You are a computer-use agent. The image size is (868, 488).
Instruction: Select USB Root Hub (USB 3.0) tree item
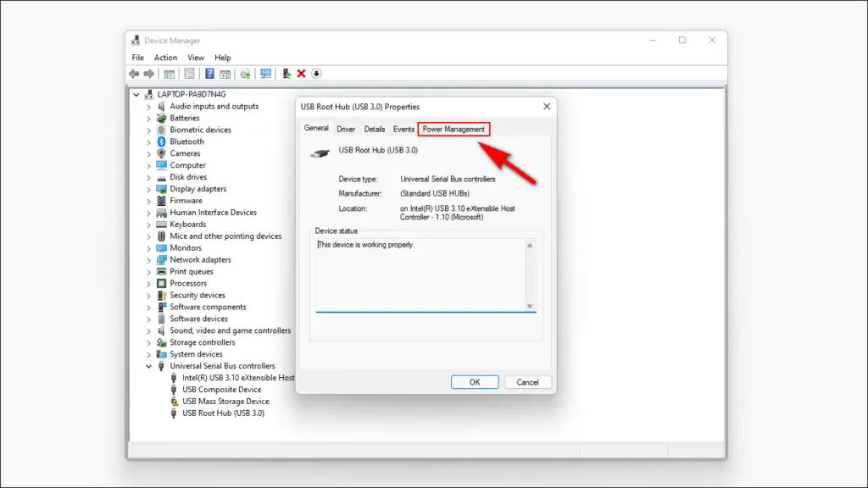tap(223, 413)
